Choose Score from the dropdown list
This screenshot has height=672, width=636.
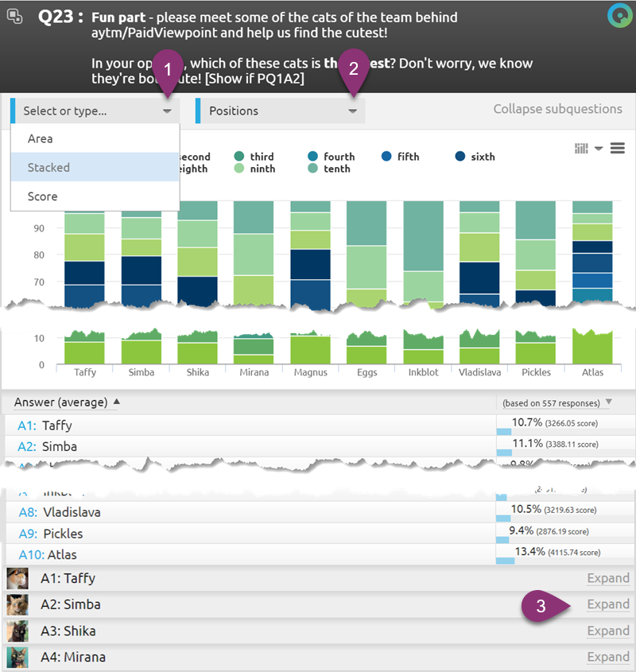95,196
